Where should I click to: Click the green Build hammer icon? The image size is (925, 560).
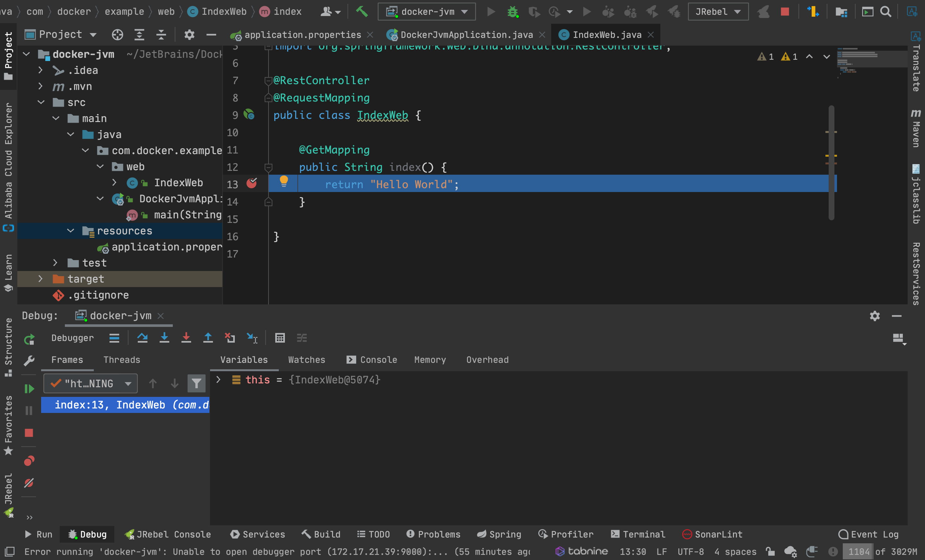[362, 12]
